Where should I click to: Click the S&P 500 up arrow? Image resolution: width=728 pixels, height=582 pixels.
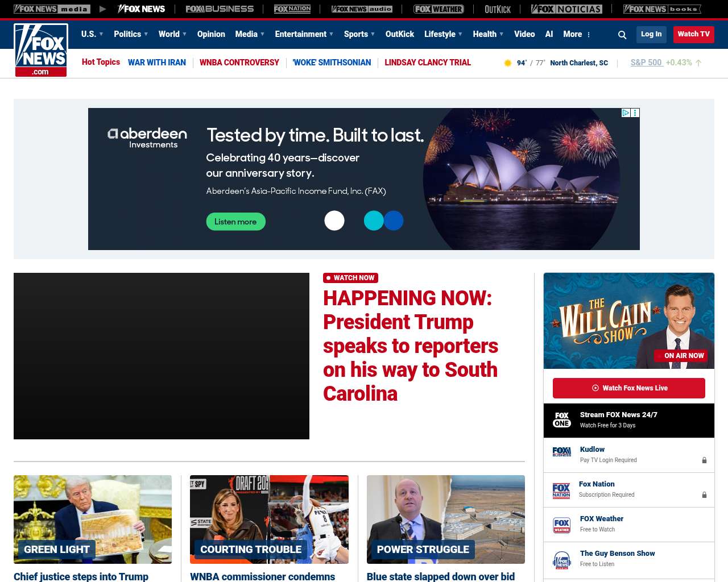[x=698, y=63]
